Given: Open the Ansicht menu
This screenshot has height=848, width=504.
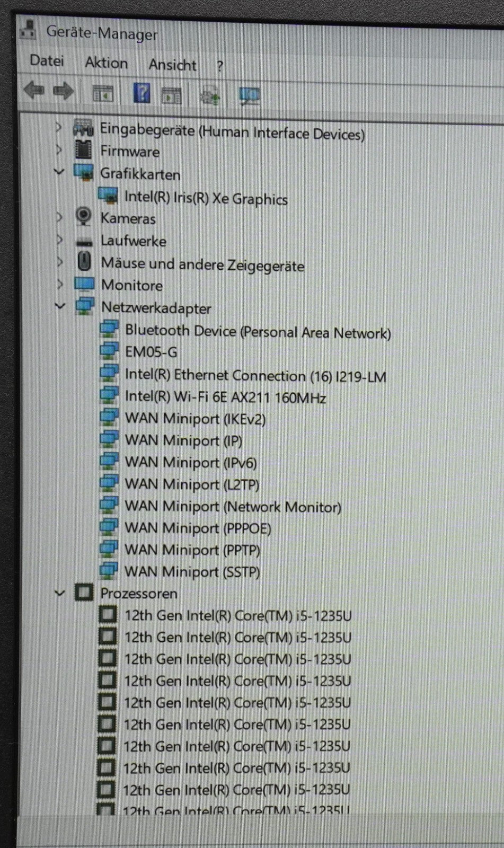Looking at the screenshot, I should 172,65.
